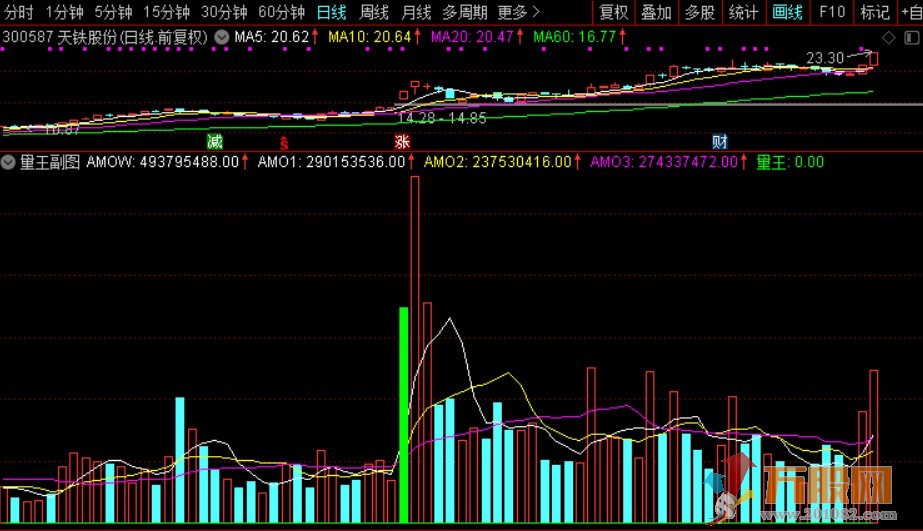Select the 60分钟 period tab
Screen dimensions: 923x531
point(281,12)
